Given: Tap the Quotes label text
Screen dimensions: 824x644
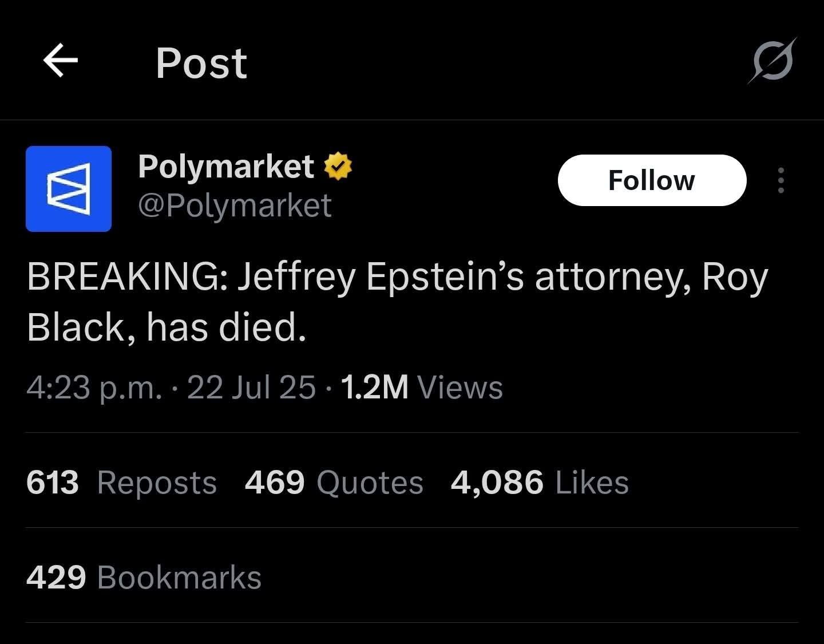Looking at the screenshot, I should coord(370,483).
